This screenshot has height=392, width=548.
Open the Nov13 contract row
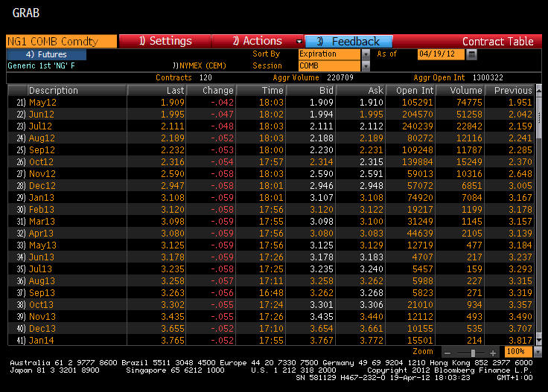[271, 316]
